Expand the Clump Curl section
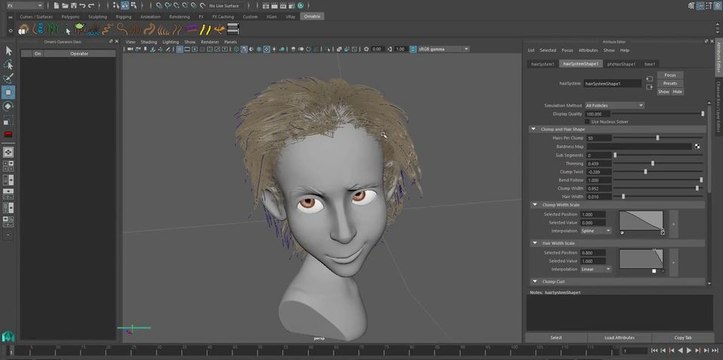The image size is (723, 360). pos(534,281)
